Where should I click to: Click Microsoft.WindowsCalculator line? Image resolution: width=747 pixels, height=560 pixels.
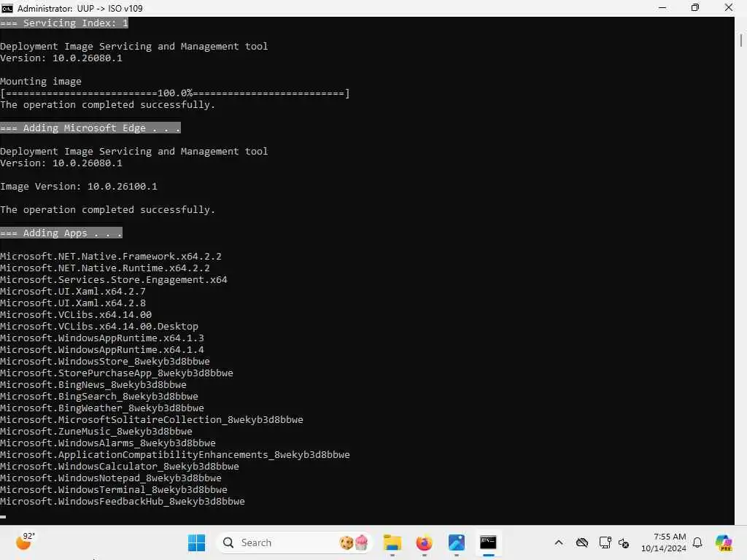120,466
